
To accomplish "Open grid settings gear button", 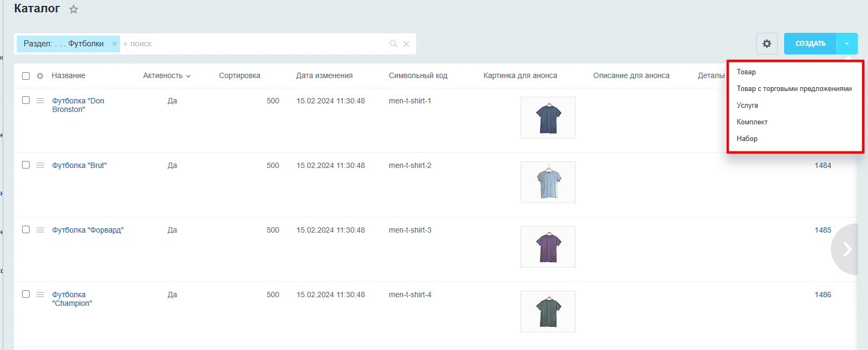I will coord(766,44).
